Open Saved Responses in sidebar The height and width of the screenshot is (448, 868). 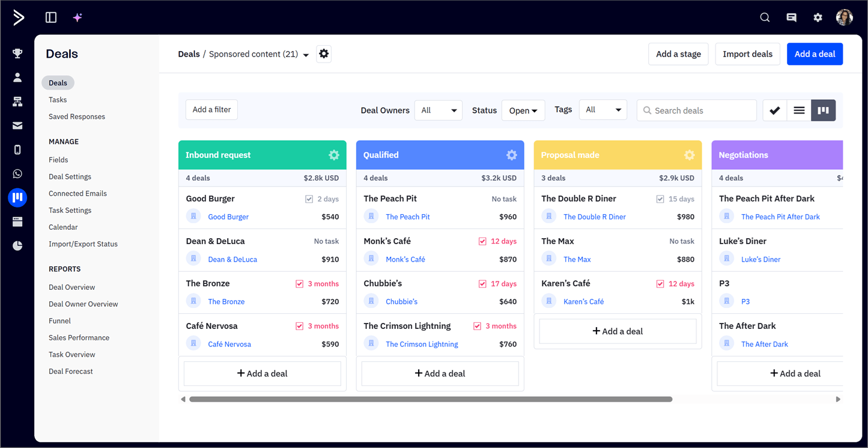[77, 117]
